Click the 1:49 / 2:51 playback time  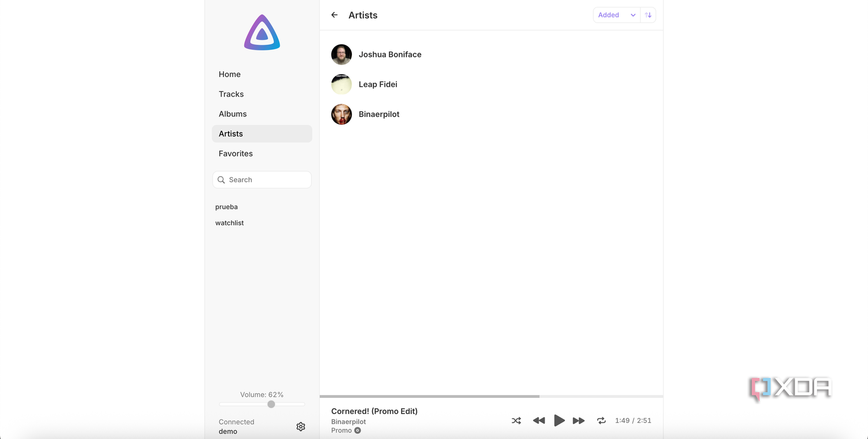pyautogui.click(x=633, y=420)
